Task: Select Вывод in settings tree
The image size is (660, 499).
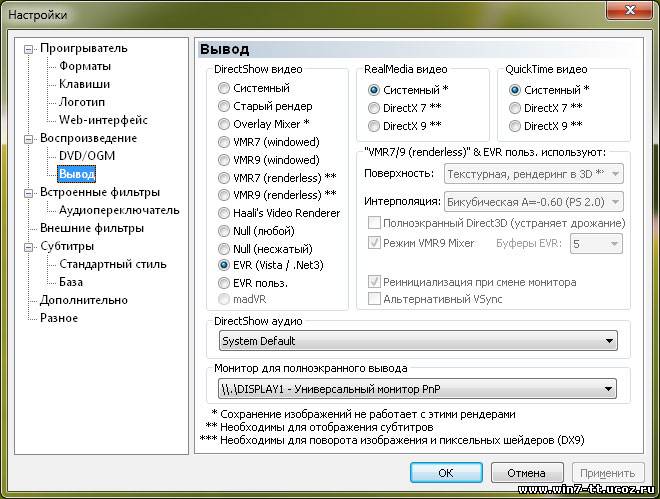Action: click(x=77, y=174)
